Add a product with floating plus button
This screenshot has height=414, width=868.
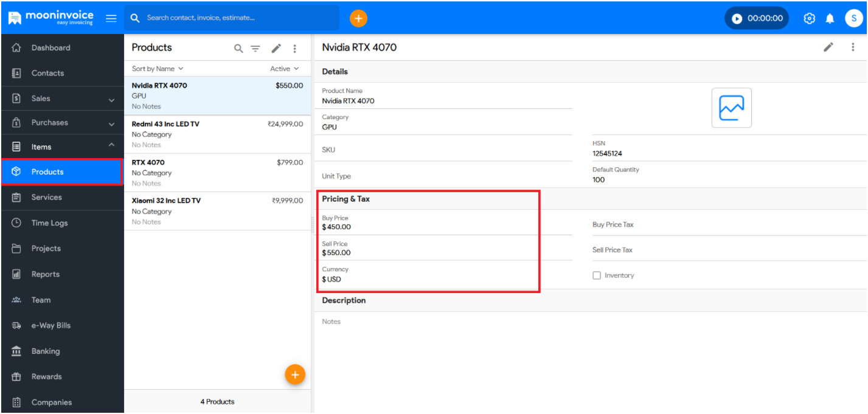point(295,374)
